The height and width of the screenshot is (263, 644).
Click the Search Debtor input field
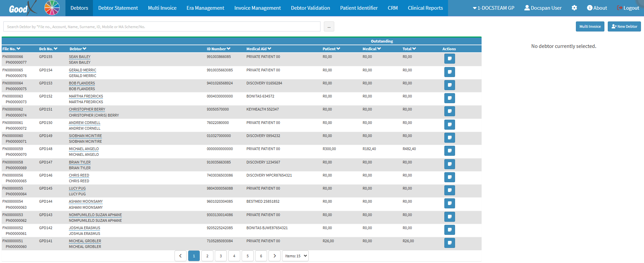point(162,27)
